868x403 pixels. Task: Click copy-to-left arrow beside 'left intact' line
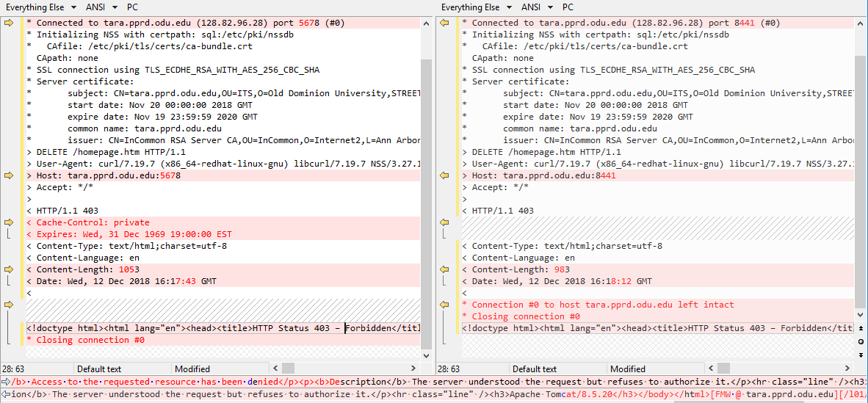[444, 305]
